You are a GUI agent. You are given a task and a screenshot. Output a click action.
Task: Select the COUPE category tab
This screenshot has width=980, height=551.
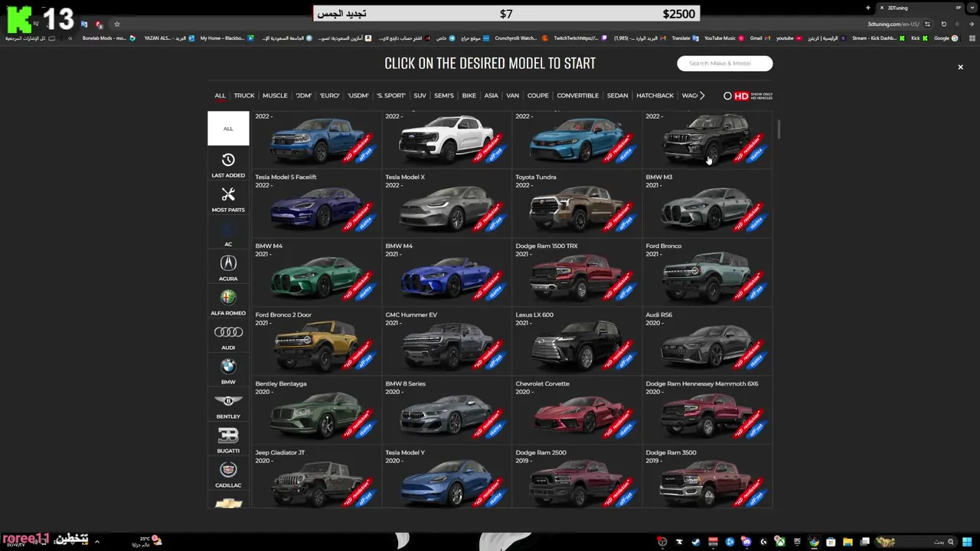coord(537,96)
